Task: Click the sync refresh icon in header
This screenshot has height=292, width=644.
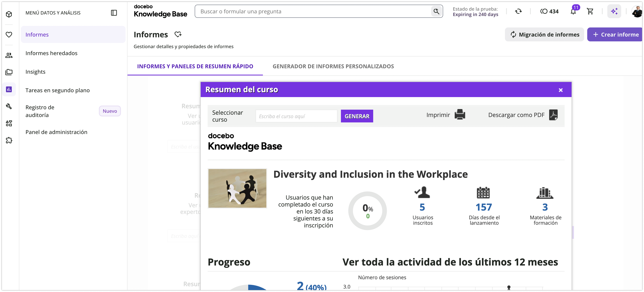Action: [518, 11]
